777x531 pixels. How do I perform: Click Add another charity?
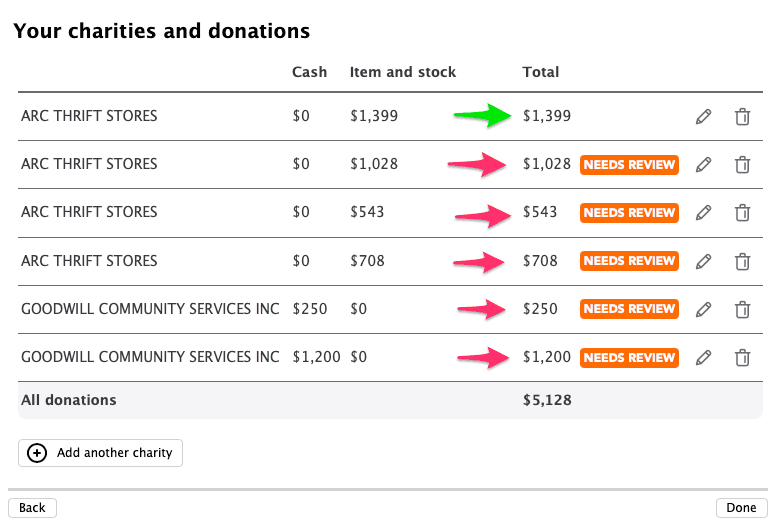coord(101,453)
